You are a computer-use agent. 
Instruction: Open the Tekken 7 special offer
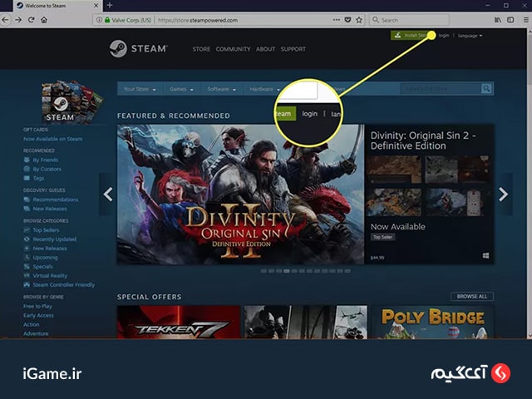click(x=179, y=322)
